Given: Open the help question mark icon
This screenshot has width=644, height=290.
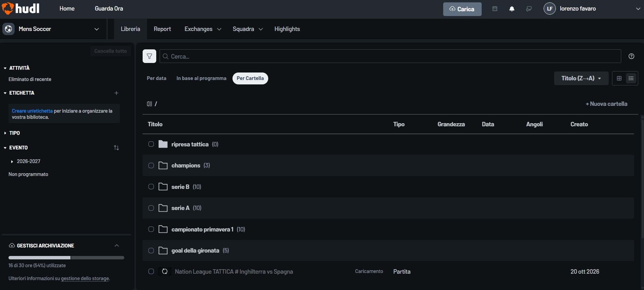Looking at the screenshot, I should [631, 56].
